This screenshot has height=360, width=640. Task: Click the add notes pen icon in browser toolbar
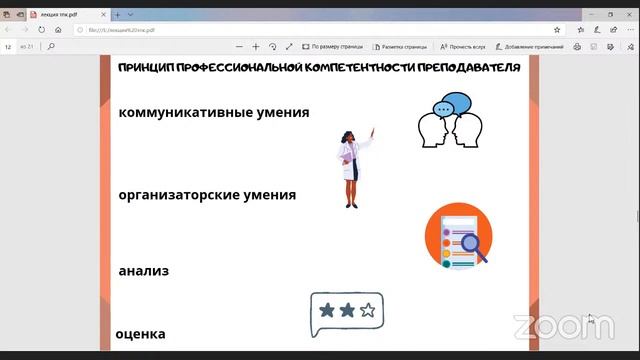click(x=597, y=30)
